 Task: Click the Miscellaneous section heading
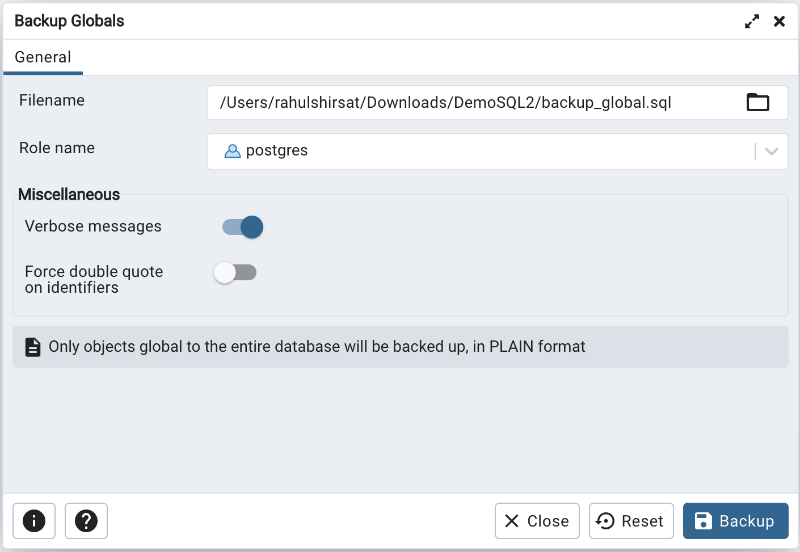[69, 195]
